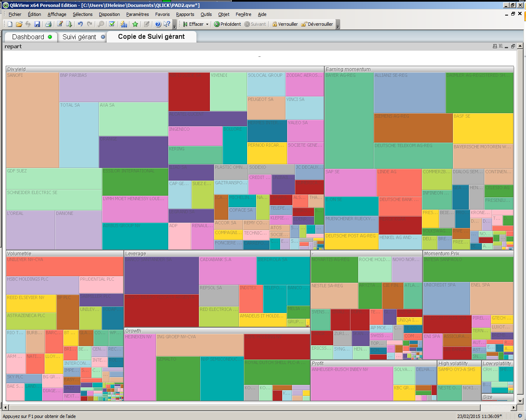Open the Outils menu
The height and width of the screenshot is (420, 526).
pyautogui.click(x=206, y=14)
